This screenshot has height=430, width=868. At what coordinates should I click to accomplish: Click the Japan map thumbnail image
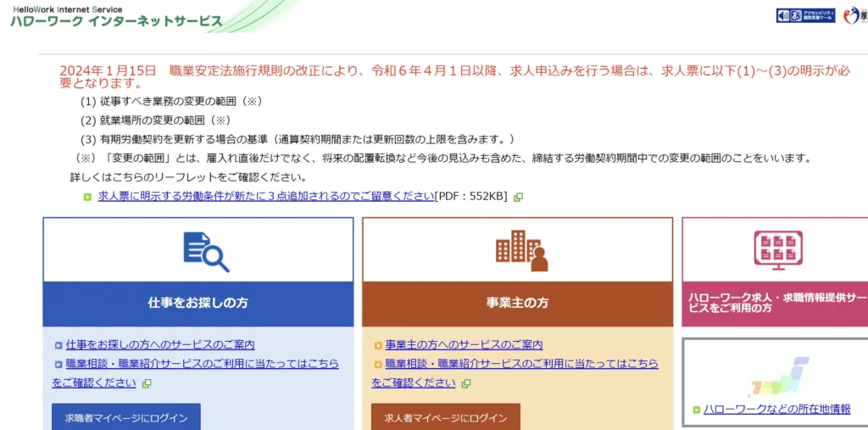[x=776, y=377]
